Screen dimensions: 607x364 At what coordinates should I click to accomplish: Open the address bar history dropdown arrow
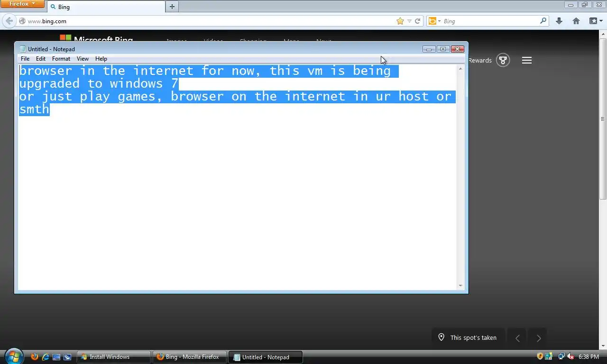click(x=409, y=21)
